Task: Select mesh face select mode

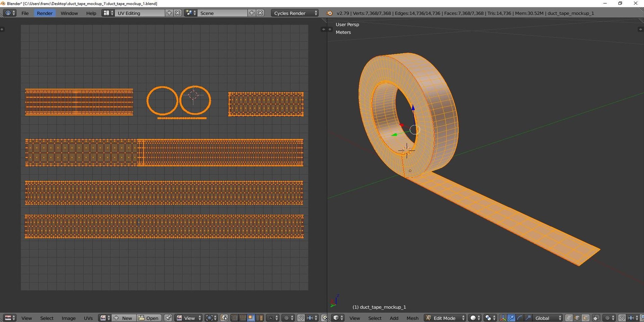Action: pyautogui.click(x=586, y=318)
